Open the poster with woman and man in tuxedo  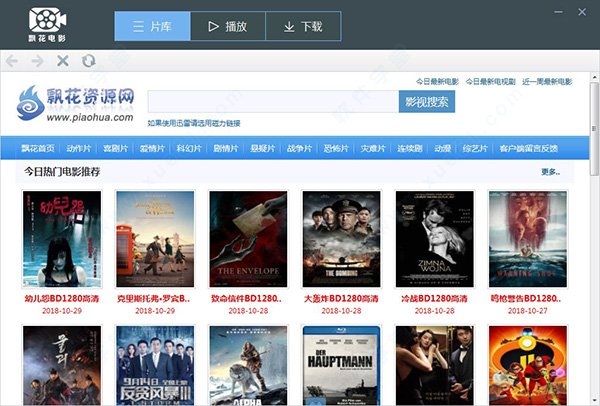click(x=435, y=365)
